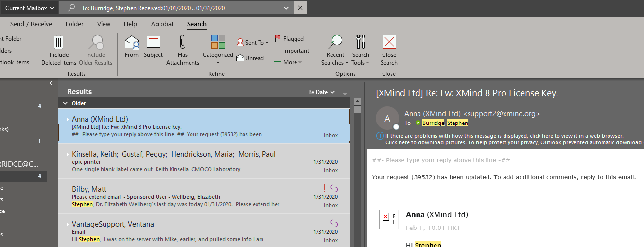Image resolution: width=644 pixels, height=247 pixels.
Task: Click Anna sender avatar circle
Action: [x=387, y=118]
